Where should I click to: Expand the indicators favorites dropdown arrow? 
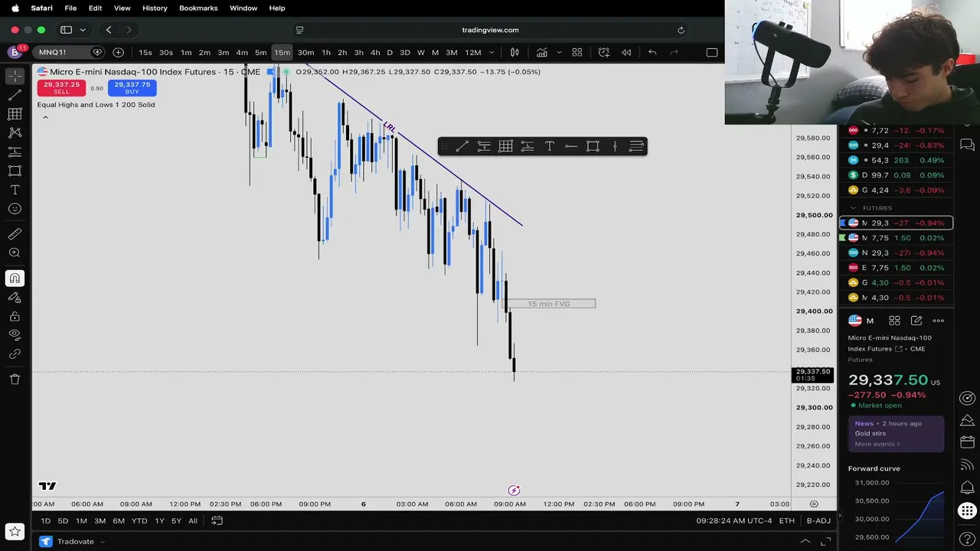559,52
